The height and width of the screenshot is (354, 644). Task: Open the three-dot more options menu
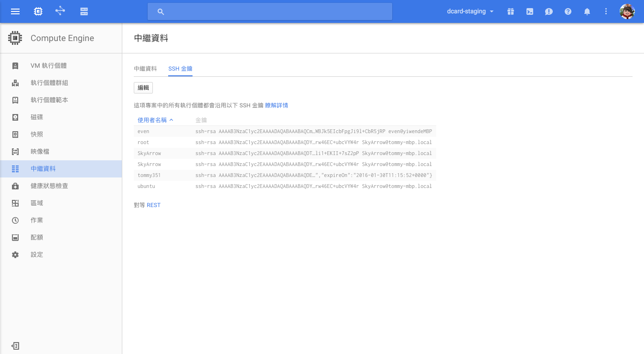(606, 11)
